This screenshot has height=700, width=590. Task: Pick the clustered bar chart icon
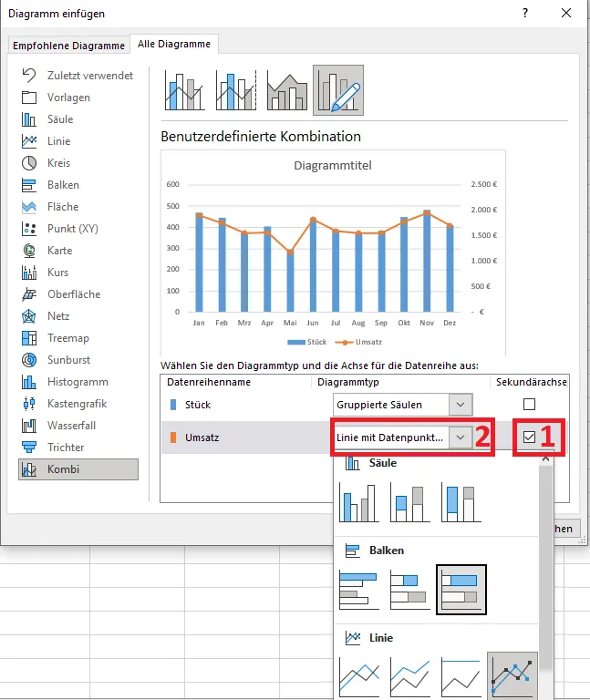[358, 590]
